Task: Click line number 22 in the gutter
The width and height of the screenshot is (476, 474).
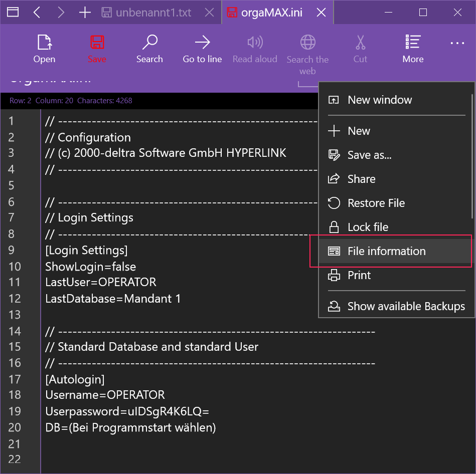Action: point(14,459)
